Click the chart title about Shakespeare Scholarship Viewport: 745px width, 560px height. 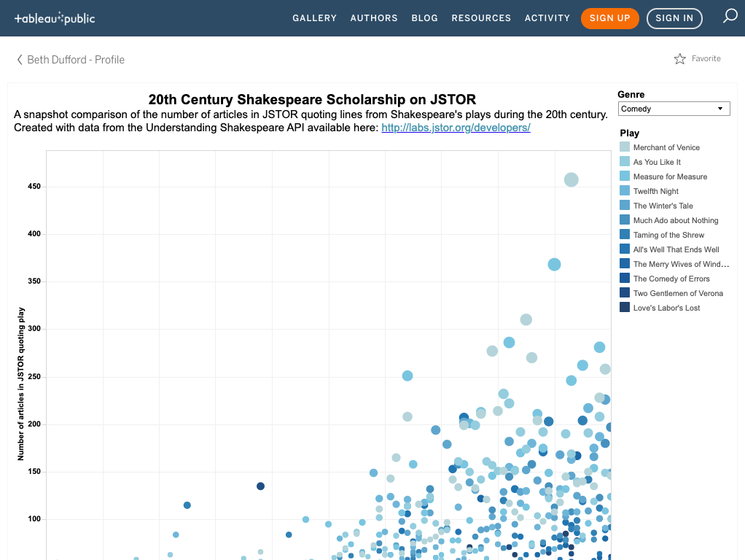[312, 99]
